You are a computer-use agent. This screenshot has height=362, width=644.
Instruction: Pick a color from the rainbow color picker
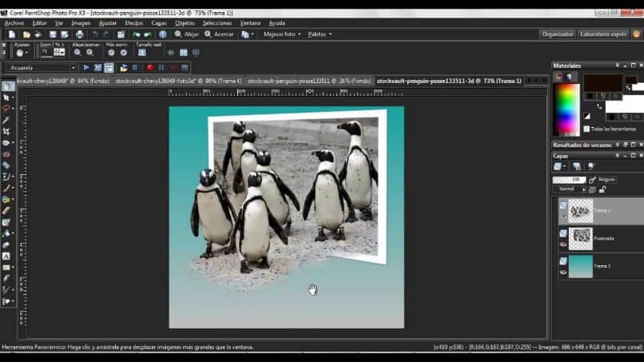pos(566,109)
